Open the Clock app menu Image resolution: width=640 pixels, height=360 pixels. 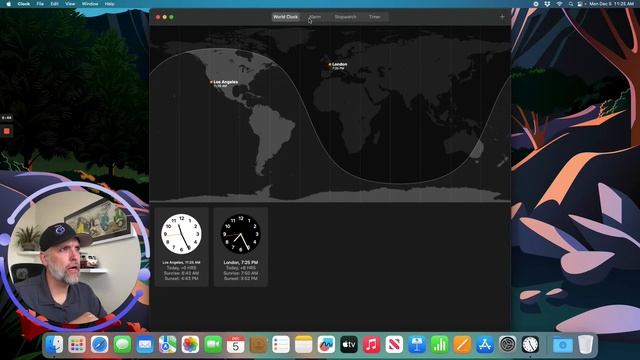[24, 4]
